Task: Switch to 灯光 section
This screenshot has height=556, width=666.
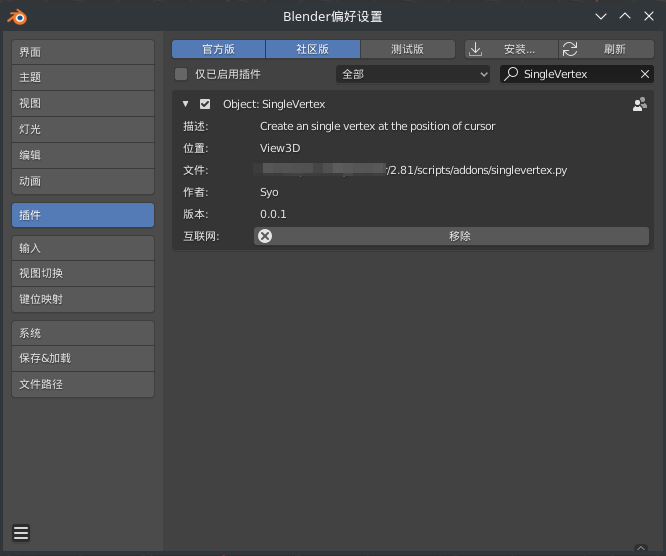Action: coord(83,130)
